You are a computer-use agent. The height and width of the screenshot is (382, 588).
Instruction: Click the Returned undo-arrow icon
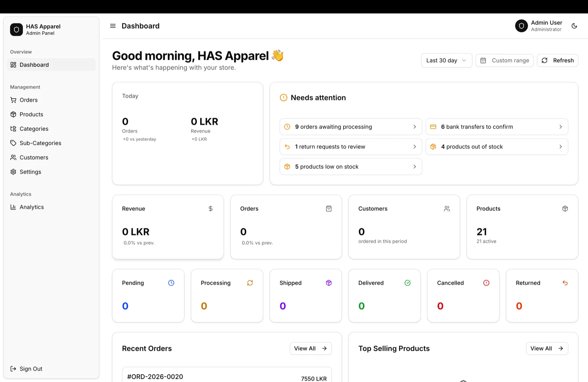565,283
